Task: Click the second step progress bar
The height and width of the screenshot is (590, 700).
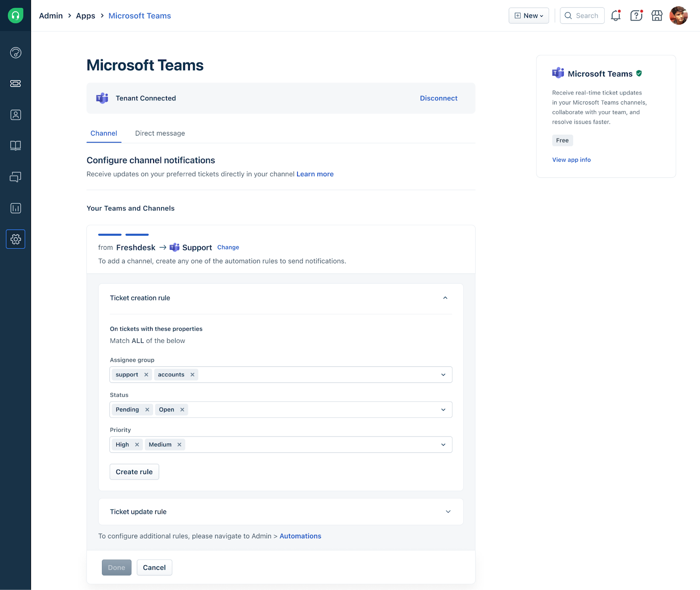Action: 137,235
